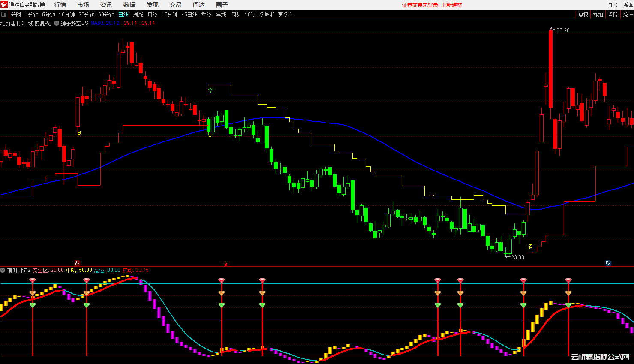Click the yellow 多 signal label
The image size is (634, 364).
pyautogui.click(x=530, y=247)
